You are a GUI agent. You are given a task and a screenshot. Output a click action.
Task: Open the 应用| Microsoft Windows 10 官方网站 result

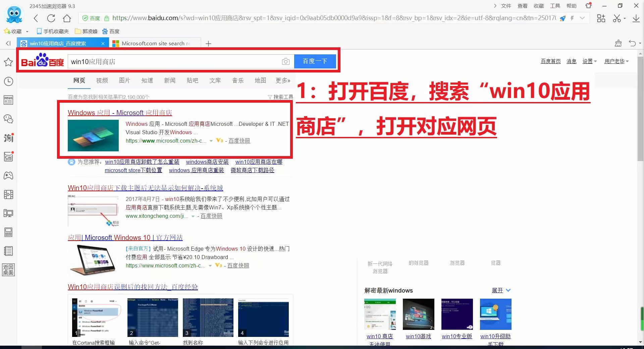point(125,238)
